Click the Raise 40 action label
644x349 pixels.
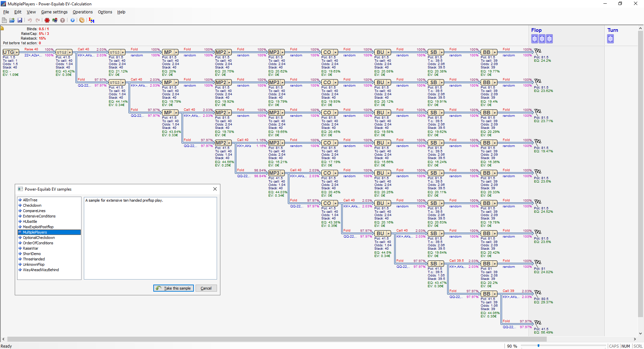(31, 49)
